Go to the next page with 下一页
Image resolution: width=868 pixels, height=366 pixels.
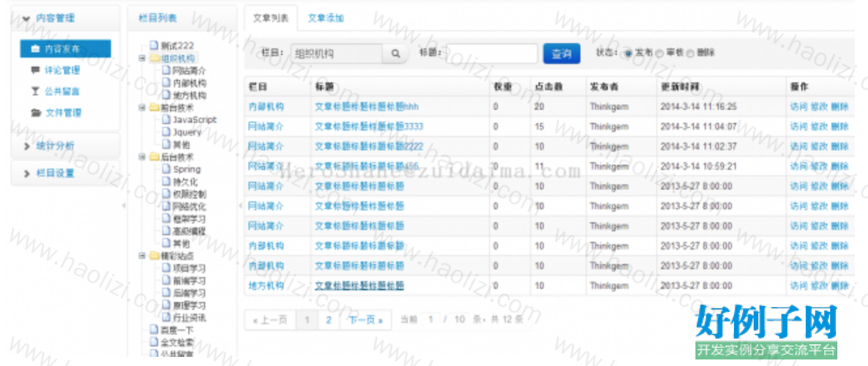(365, 320)
